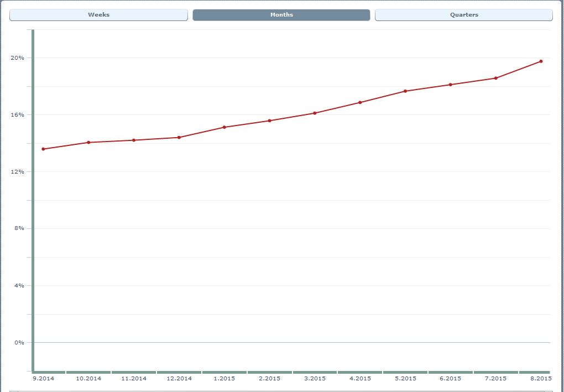The height and width of the screenshot is (392, 564).
Task: Click the 9.2014 x-axis label text
Action: [43, 379]
